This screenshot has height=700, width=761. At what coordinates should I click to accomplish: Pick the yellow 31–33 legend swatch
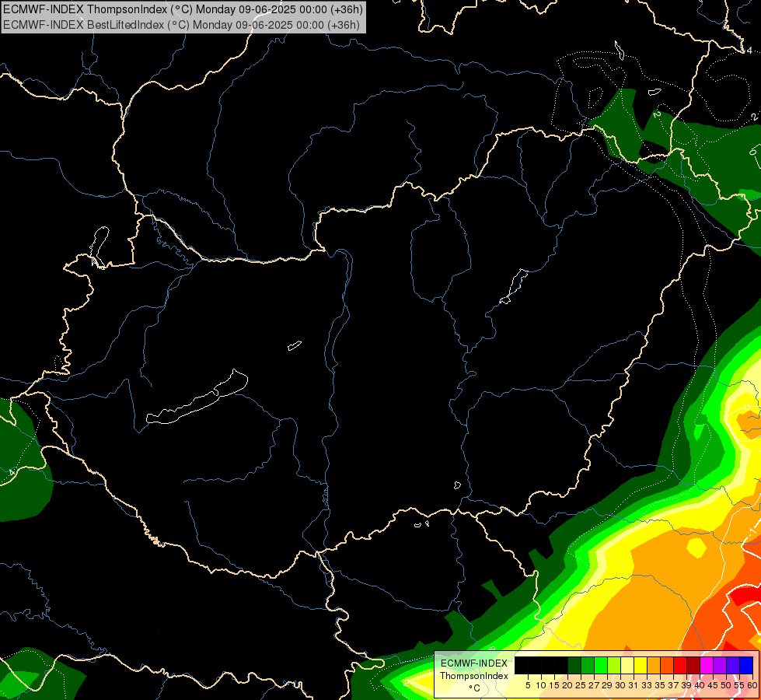coord(641,665)
